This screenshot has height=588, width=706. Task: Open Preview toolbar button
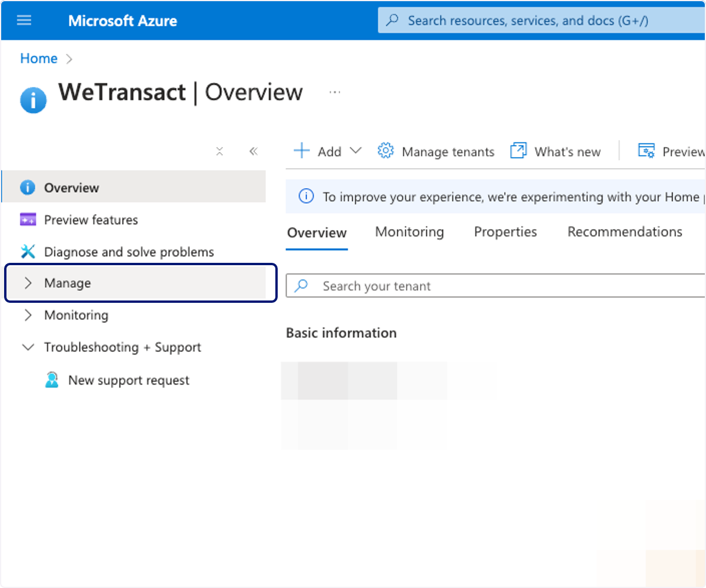click(671, 151)
